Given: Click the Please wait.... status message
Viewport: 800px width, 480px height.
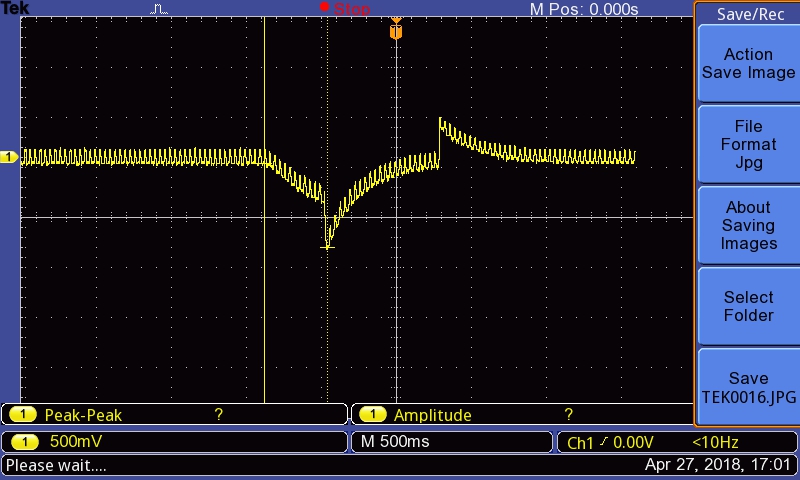Looking at the screenshot, I should 56,465.
